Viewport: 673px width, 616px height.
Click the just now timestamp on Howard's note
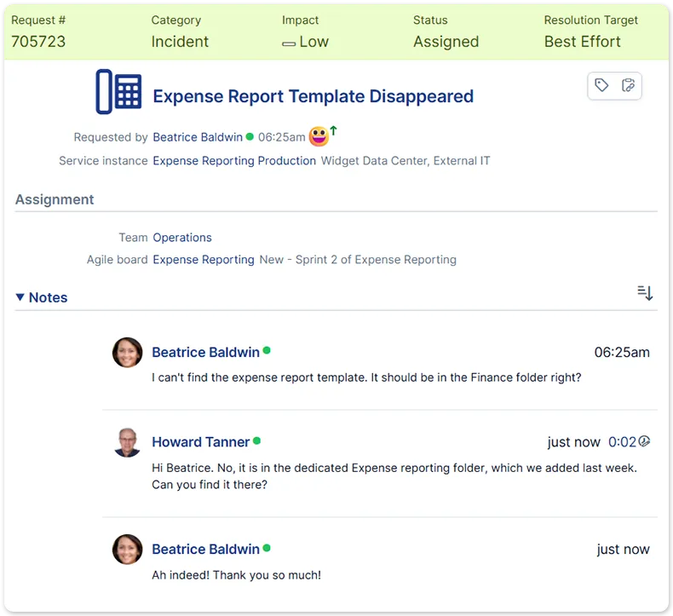pyautogui.click(x=574, y=441)
